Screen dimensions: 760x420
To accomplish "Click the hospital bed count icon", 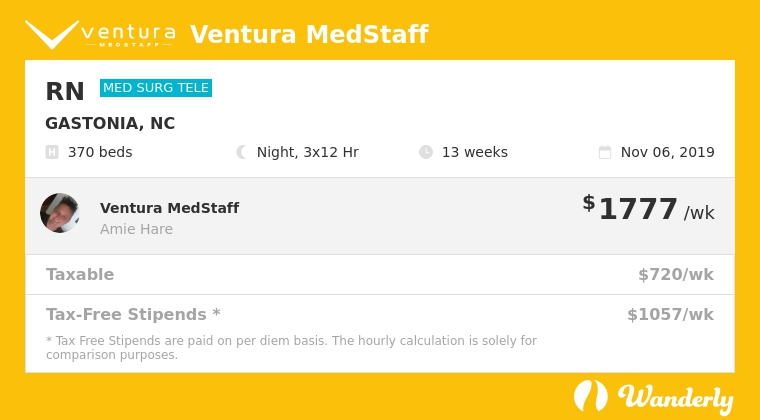I will 52,152.
